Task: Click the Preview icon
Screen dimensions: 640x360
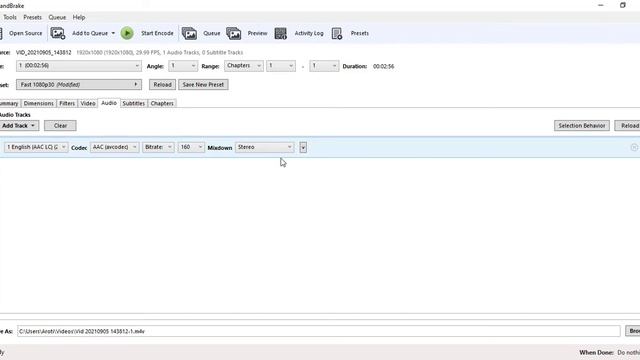Action: click(233, 33)
